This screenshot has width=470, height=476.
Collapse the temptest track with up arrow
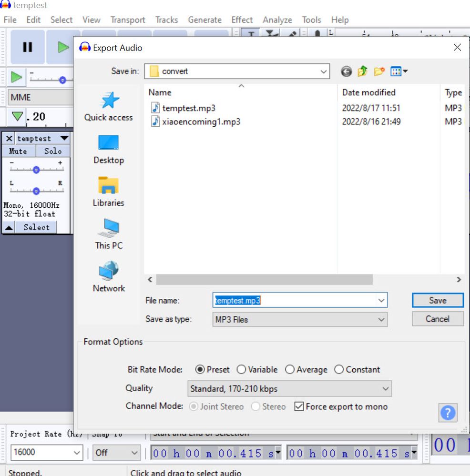coord(9,227)
